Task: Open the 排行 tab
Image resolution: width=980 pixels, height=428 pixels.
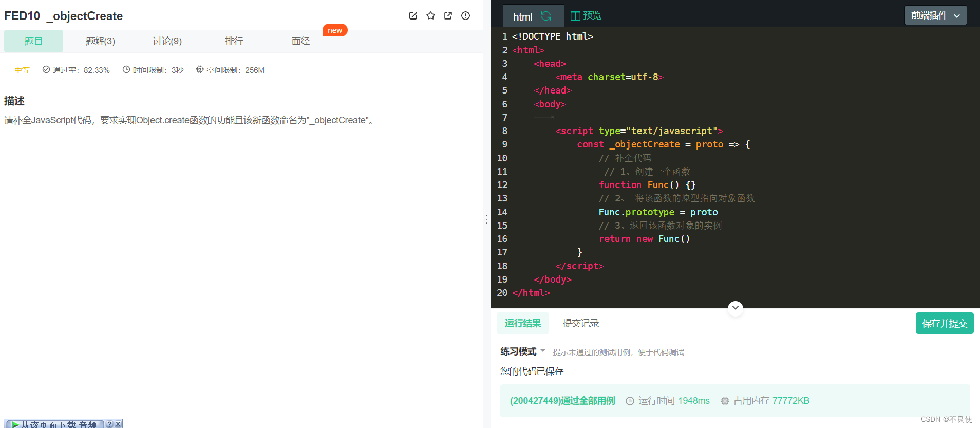Action: coord(234,41)
